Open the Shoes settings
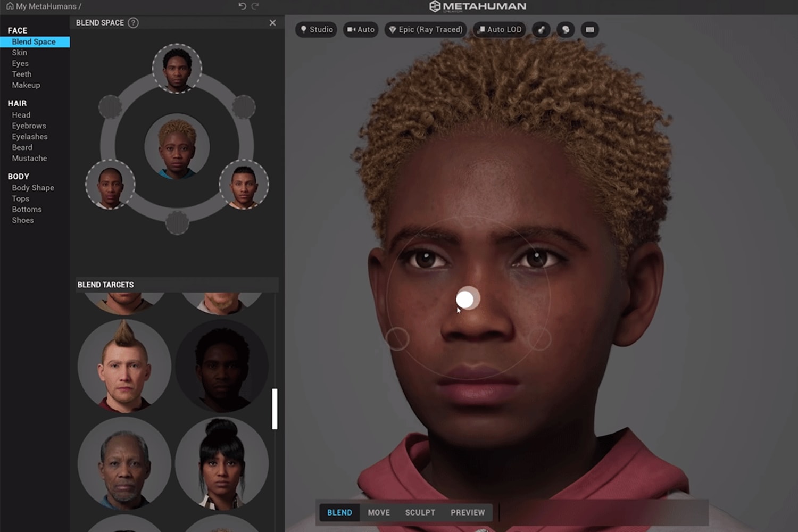Image resolution: width=798 pixels, height=532 pixels. click(x=23, y=220)
